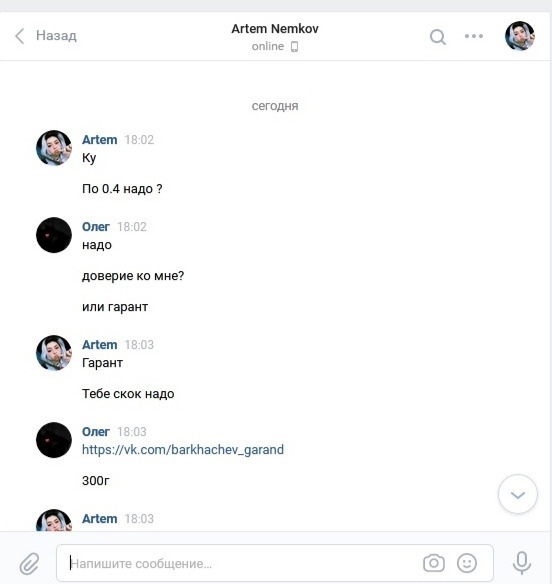Select the message Тебе скок надо
Viewport: 552px width, 584px height.
(128, 394)
